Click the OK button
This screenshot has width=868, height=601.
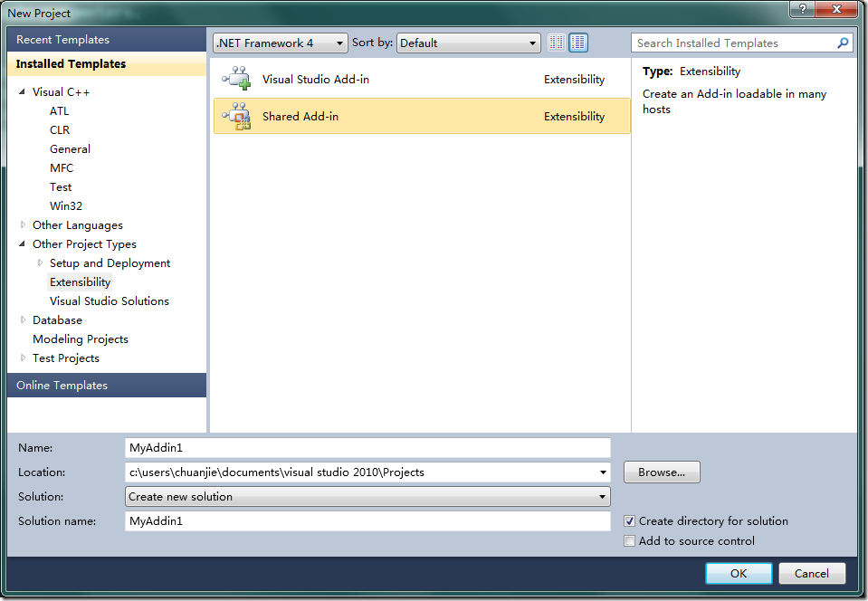[x=739, y=573]
